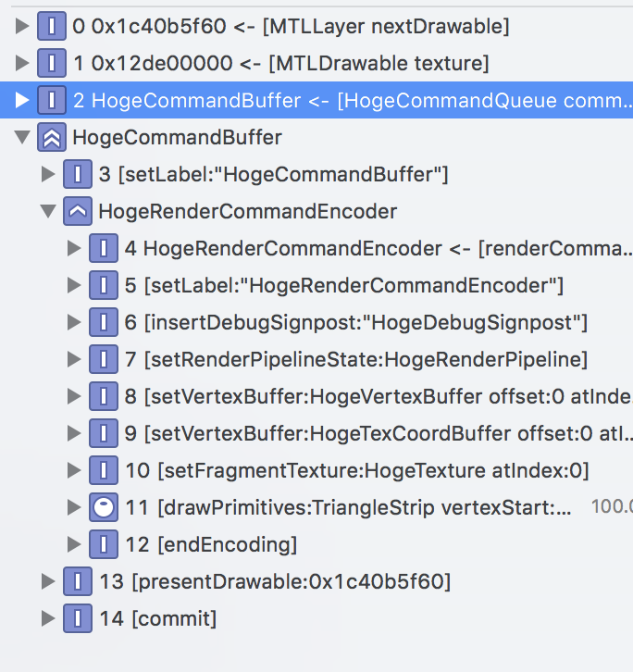Select the HogeRenderCommandEncoder group label
This screenshot has height=672, width=633.
pos(248,212)
